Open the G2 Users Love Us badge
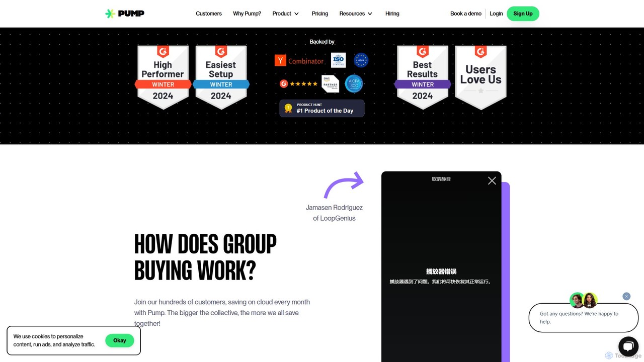The image size is (644, 362). pos(480,77)
